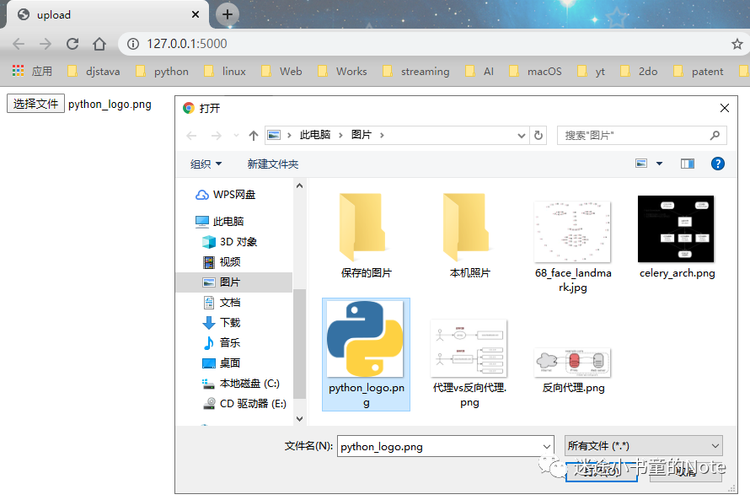Open the streaming bookmark folder

pos(416,71)
